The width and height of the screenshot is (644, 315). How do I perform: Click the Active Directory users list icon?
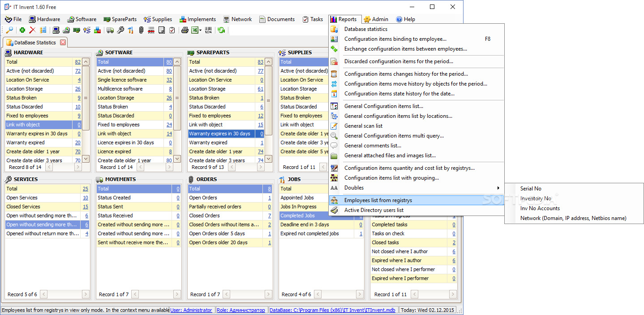334,210
